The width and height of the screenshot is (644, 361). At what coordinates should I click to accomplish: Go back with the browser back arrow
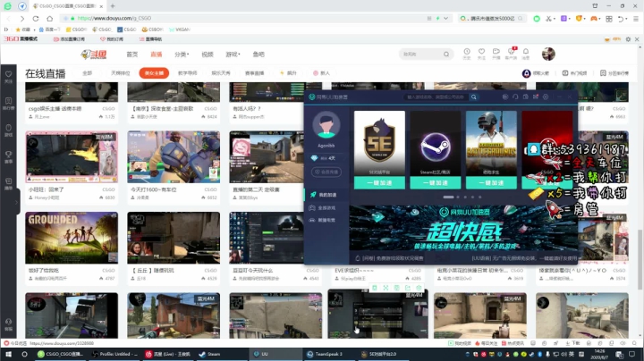click(9, 19)
